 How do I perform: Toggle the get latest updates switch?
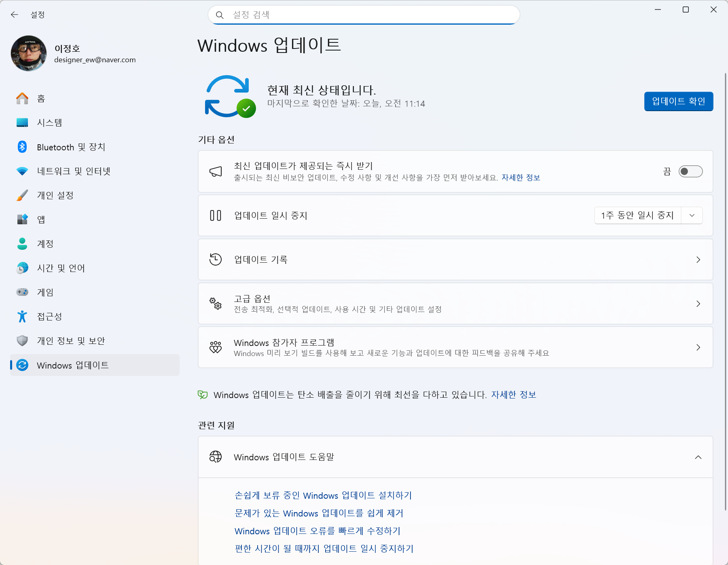(690, 171)
